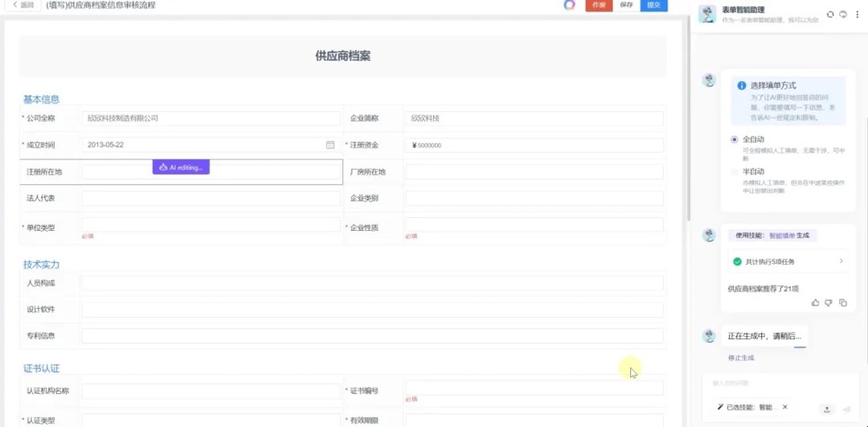Open the 单位类型 dropdown field
868x427 pixels.
[x=211, y=224]
